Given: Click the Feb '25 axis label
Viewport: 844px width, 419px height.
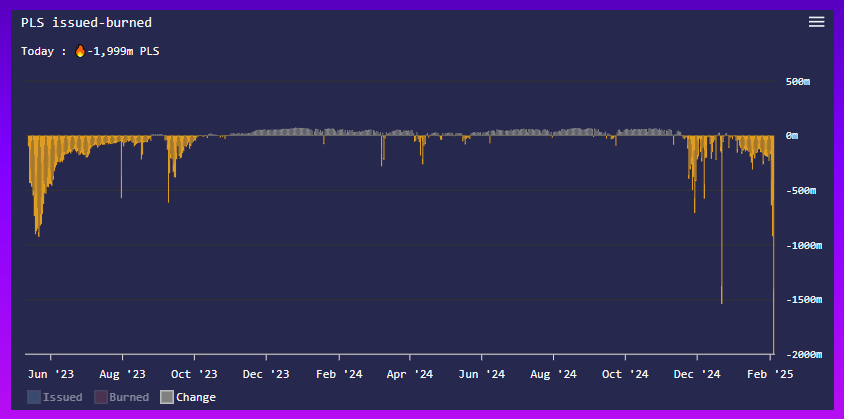Looking at the screenshot, I should 770,374.
